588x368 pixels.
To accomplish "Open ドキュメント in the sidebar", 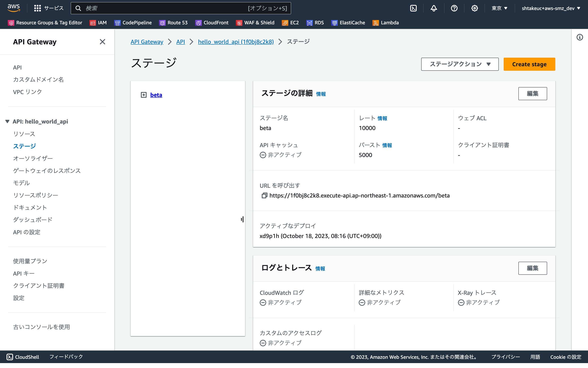I will [x=30, y=207].
